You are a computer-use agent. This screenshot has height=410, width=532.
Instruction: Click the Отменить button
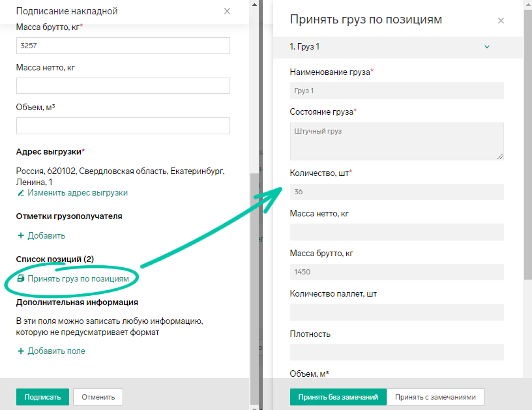(x=98, y=397)
